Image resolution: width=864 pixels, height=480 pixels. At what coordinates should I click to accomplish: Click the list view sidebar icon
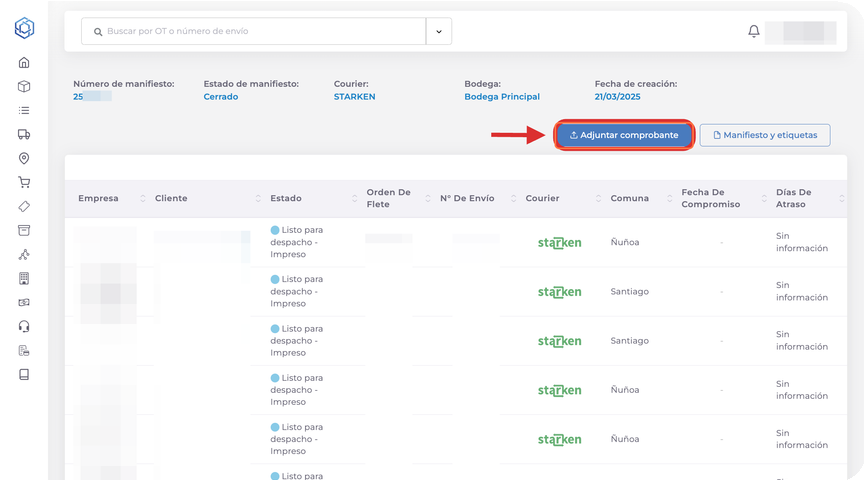point(24,110)
